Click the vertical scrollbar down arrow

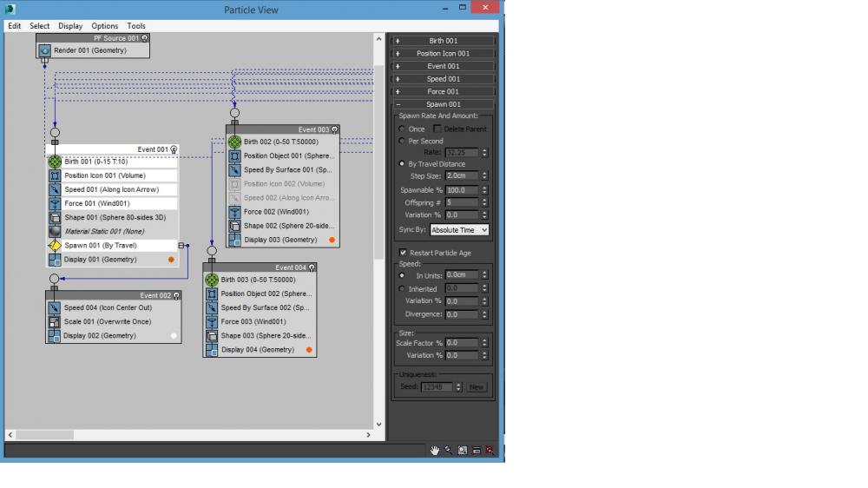(x=378, y=425)
